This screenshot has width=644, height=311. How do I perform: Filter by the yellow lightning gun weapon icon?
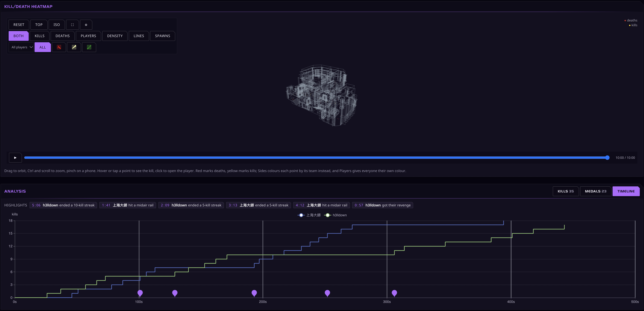pyautogui.click(x=74, y=47)
